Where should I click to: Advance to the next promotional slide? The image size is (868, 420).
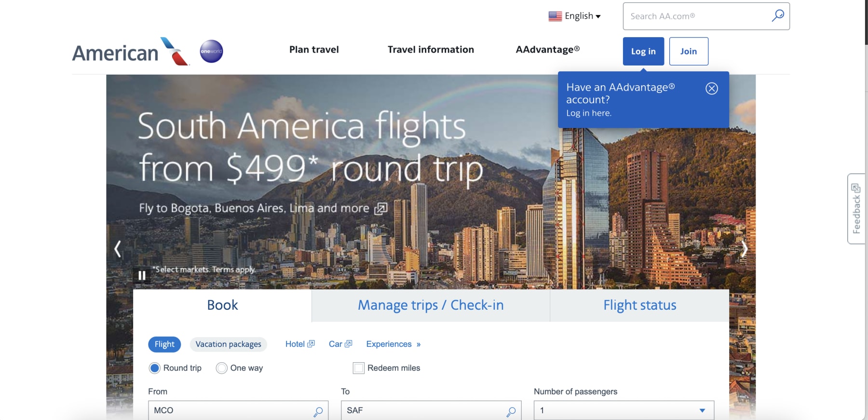coord(745,249)
